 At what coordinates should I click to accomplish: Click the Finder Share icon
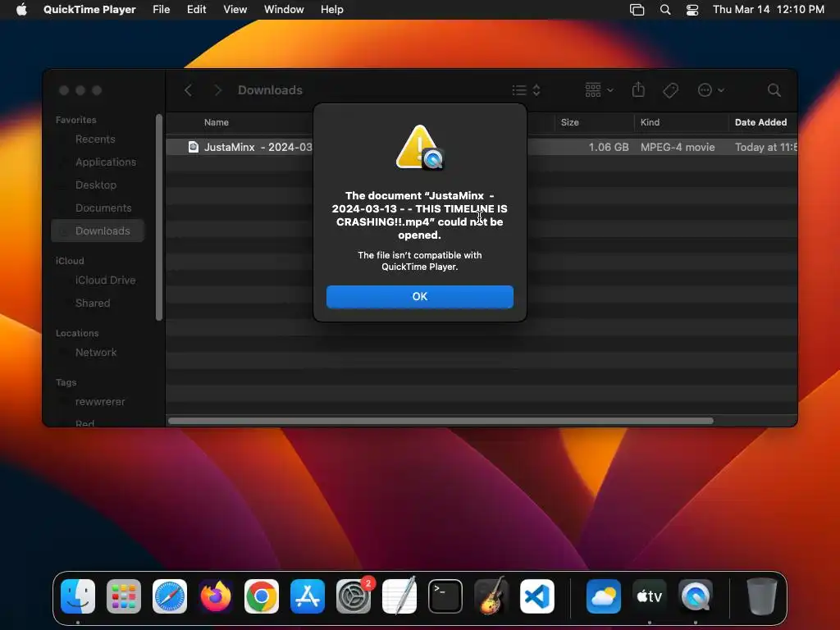[638, 89]
